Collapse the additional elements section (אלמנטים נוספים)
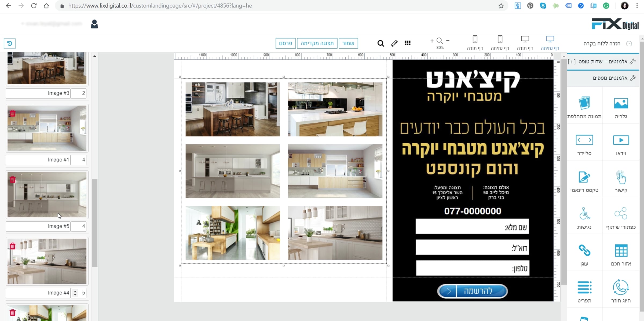 point(603,78)
